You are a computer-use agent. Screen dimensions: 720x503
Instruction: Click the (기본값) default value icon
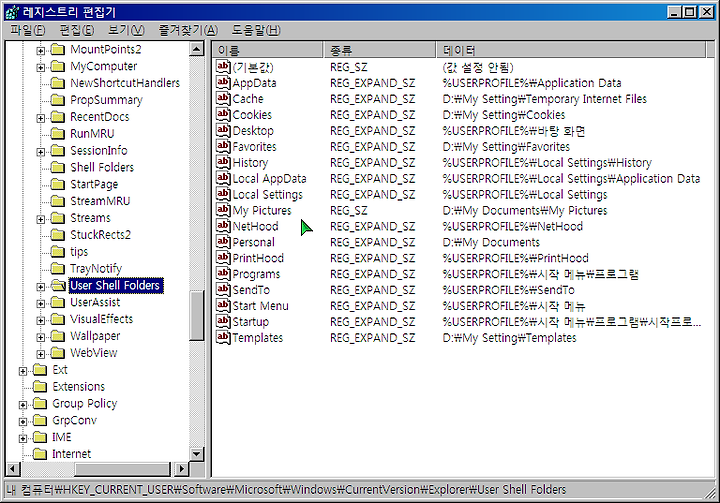coord(223,67)
